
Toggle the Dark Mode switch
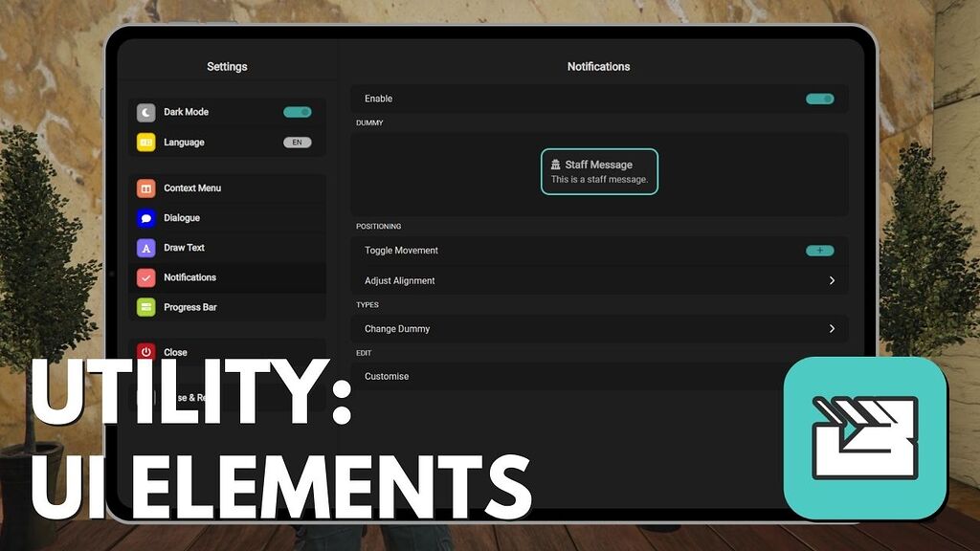(x=297, y=112)
